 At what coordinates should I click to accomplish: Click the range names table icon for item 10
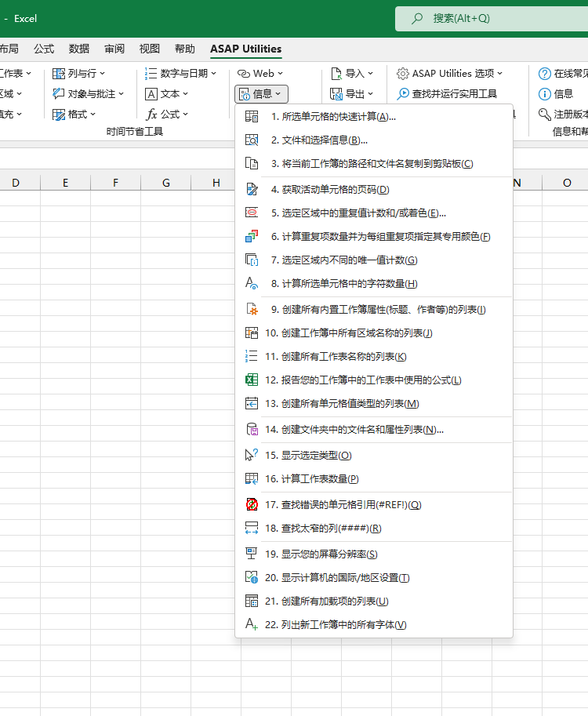click(x=252, y=333)
